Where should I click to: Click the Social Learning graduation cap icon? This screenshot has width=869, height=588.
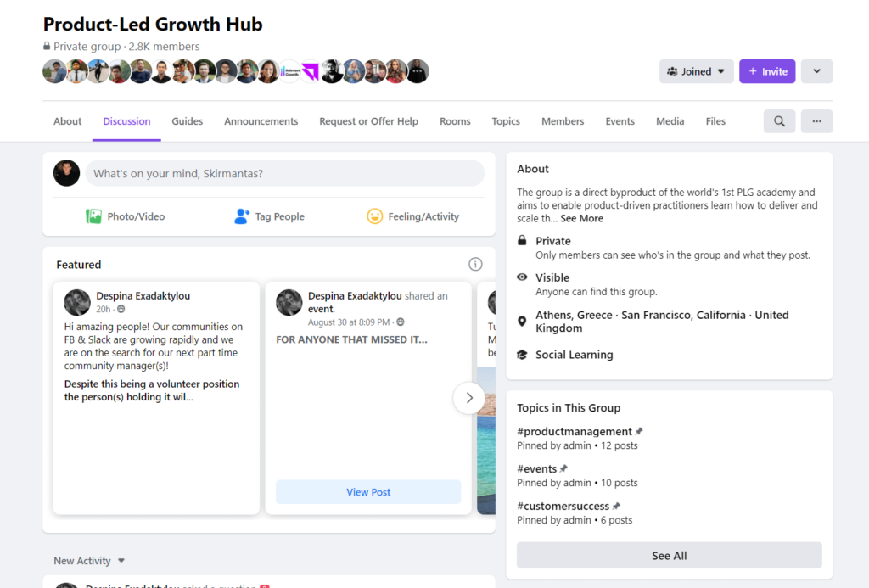pyautogui.click(x=522, y=355)
